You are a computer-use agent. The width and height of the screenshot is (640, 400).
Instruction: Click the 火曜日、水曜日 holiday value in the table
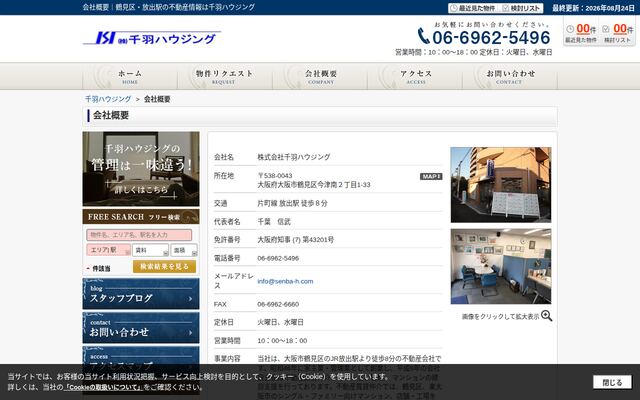(x=280, y=322)
